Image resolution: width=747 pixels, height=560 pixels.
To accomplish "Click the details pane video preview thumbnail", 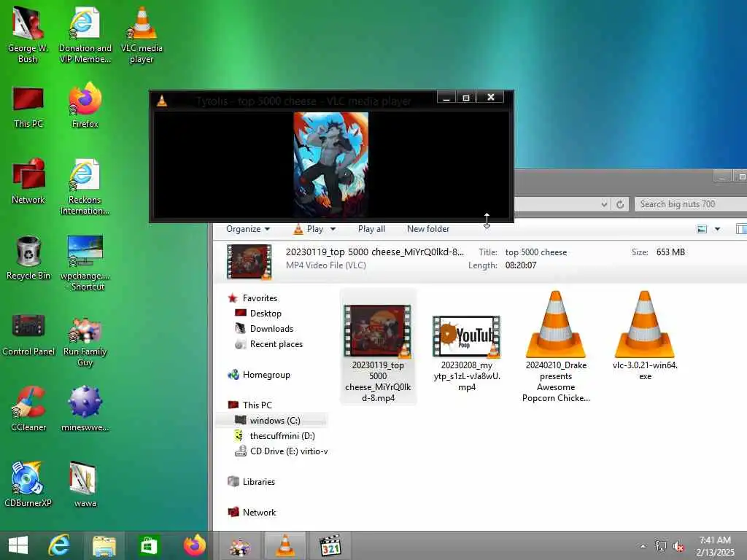I will coord(249,261).
